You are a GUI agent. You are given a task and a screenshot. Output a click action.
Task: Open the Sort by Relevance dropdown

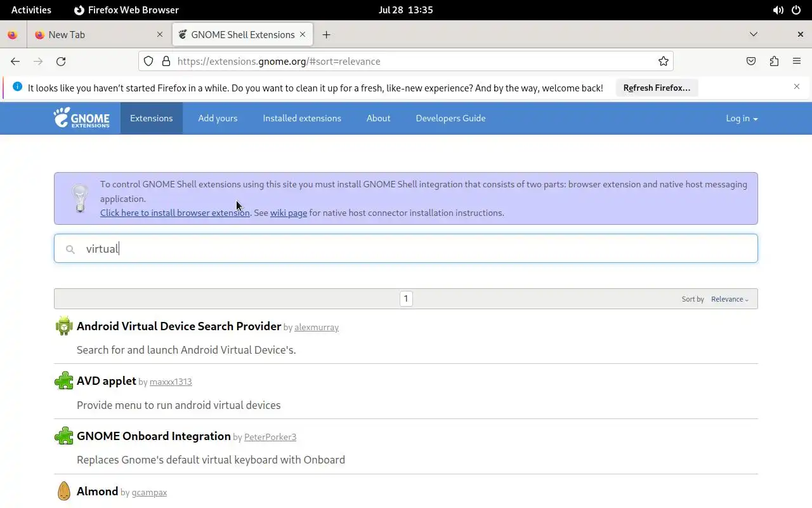(730, 299)
